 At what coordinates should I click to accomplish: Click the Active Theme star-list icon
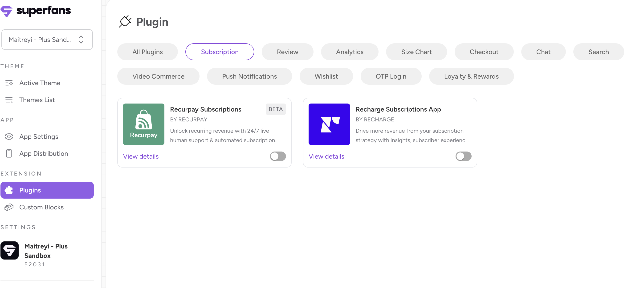pyautogui.click(x=9, y=83)
